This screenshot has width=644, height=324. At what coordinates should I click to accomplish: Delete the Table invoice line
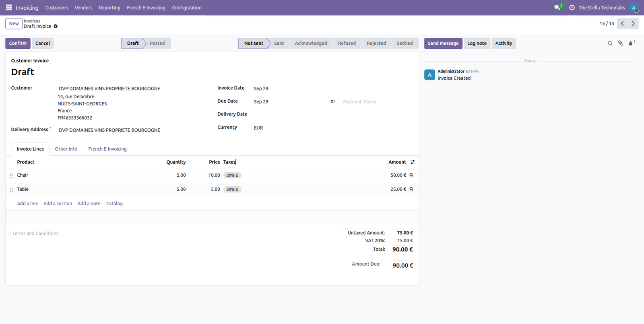(x=411, y=190)
